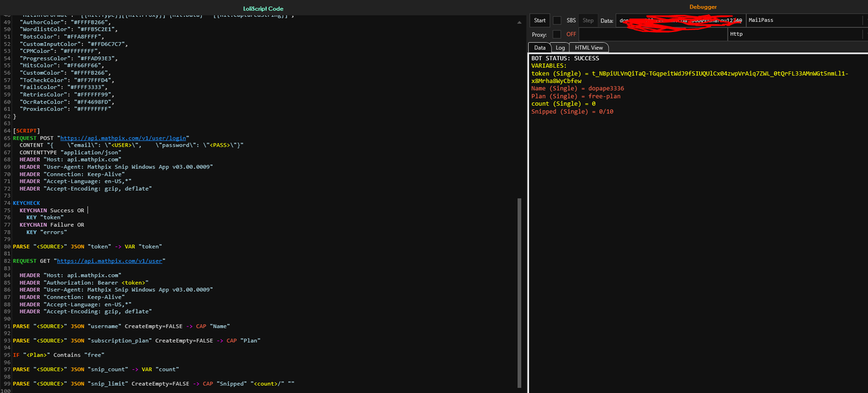Click the proxy address input field
Image resolution: width=868 pixels, height=393 pixels.
pos(652,34)
